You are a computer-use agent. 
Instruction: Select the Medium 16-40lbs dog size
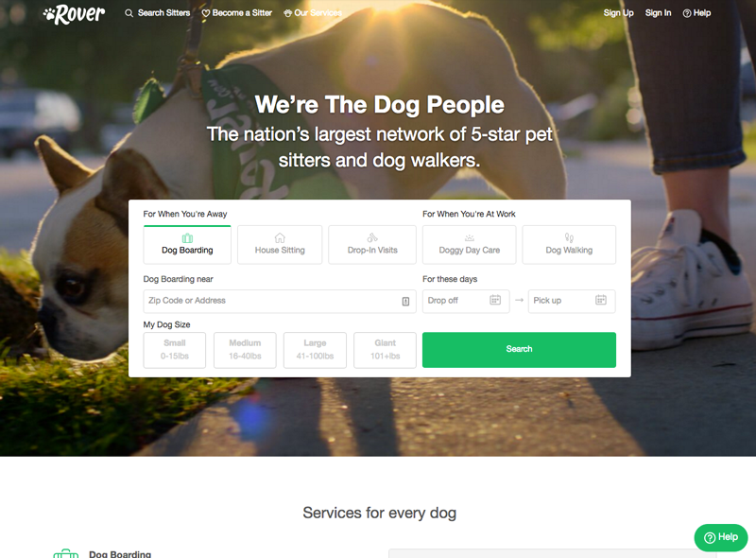[x=245, y=350]
